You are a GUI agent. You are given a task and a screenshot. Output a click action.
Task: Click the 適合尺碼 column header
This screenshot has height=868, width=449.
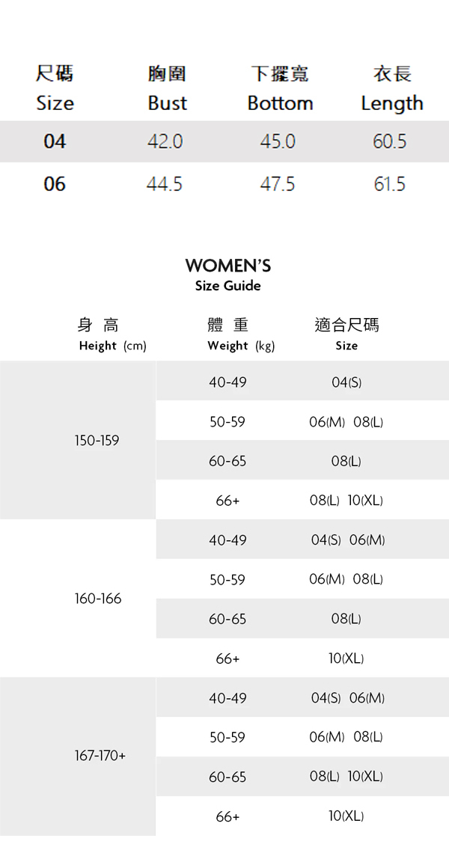coord(346,334)
